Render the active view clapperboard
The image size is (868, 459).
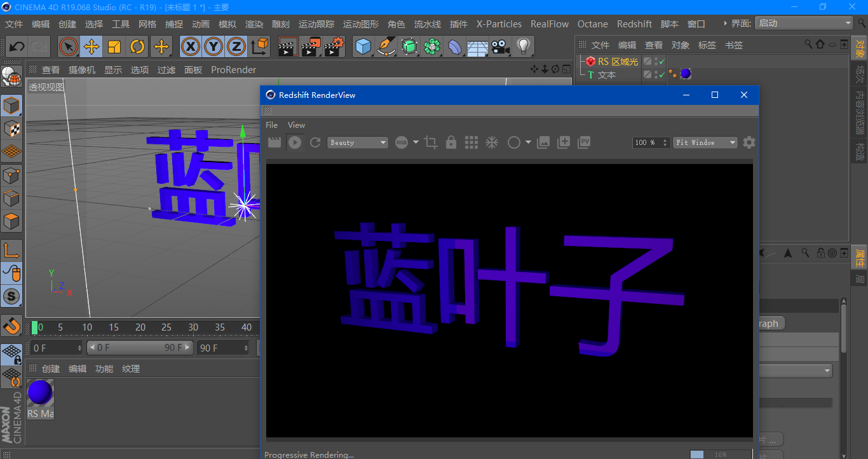tap(288, 46)
